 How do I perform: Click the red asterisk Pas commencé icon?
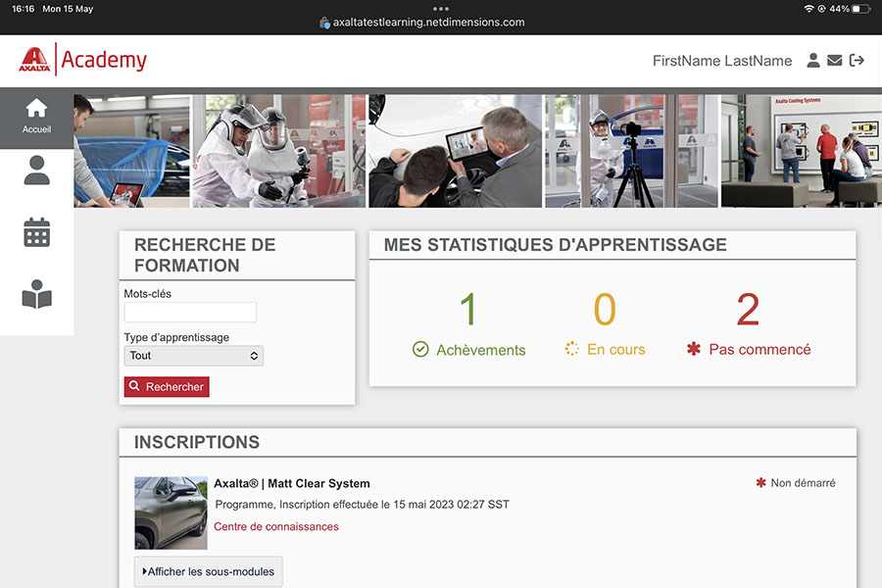pyautogui.click(x=694, y=349)
